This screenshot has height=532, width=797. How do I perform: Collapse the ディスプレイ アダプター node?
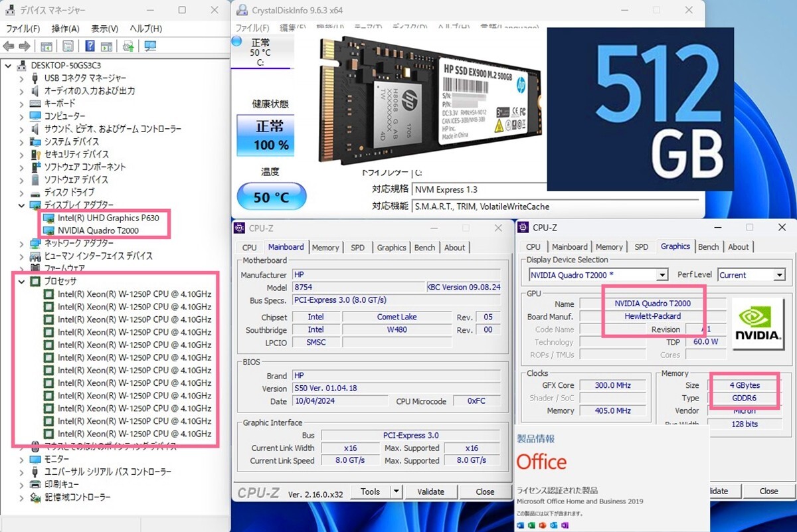[x=21, y=205]
